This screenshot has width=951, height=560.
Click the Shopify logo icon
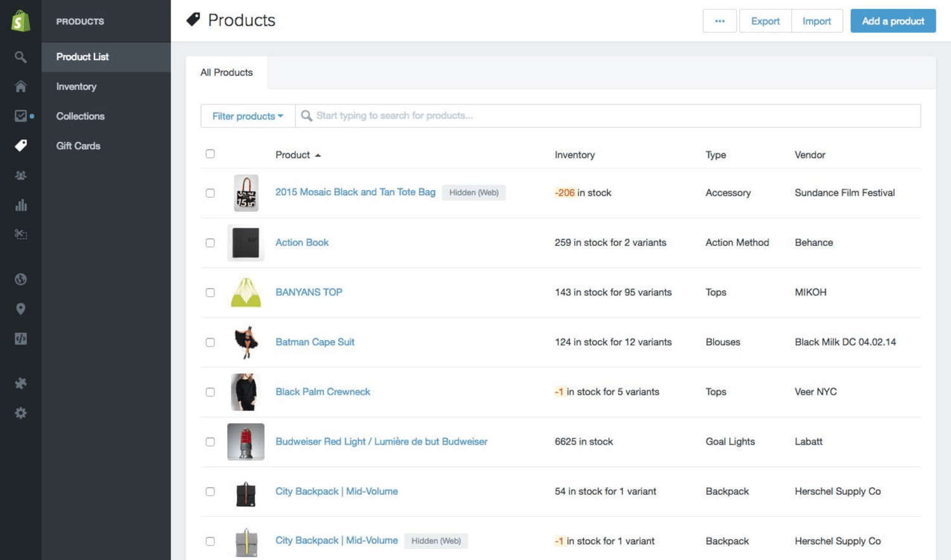tap(20, 21)
